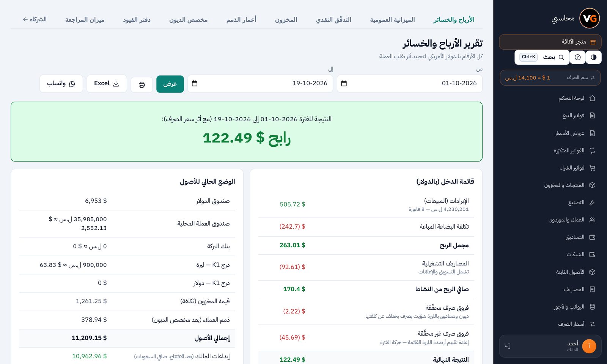The height and width of the screenshot is (364, 607).
Task: Click wrench icon التصنيع
Action: tap(592, 202)
